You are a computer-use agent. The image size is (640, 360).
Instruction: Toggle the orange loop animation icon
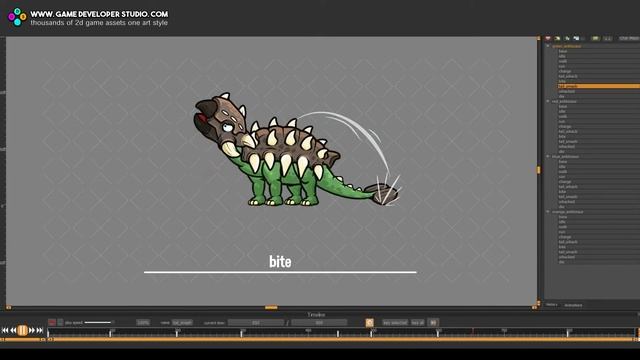pos(369,322)
